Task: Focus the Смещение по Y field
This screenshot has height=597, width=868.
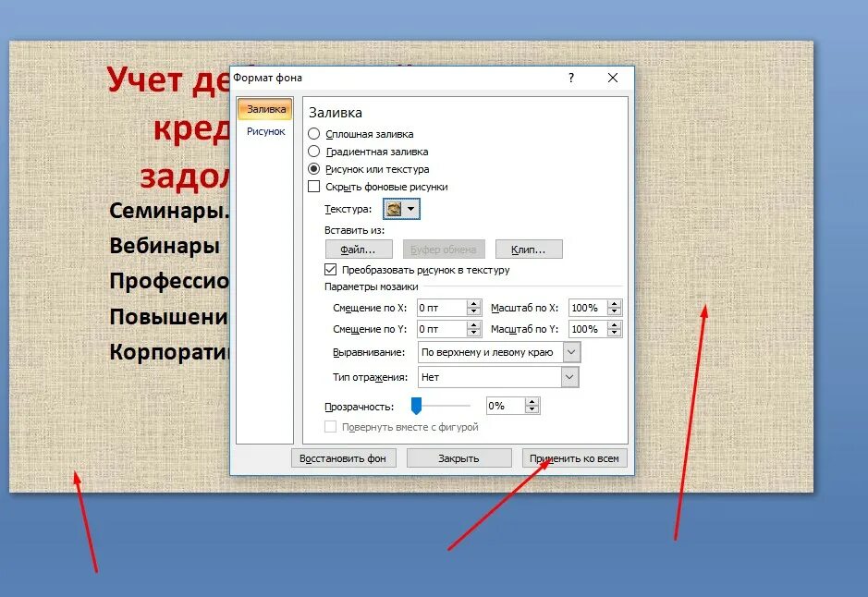Action: (x=442, y=329)
